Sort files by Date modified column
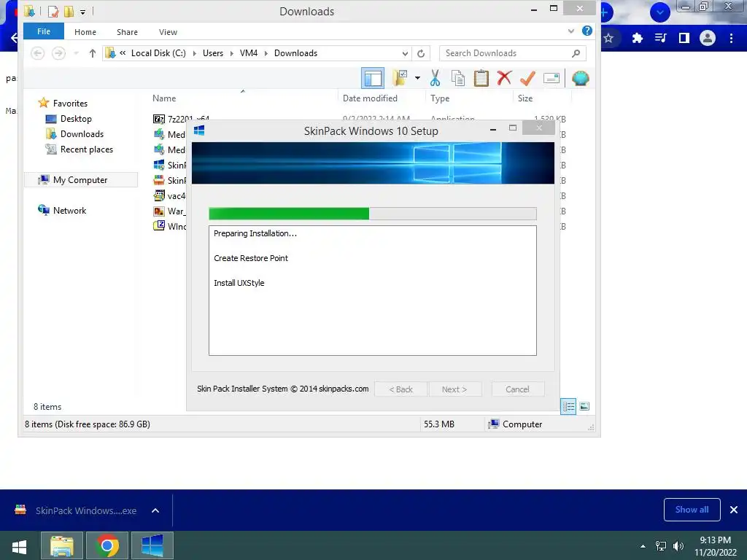The height and width of the screenshot is (560, 747). click(x=370, y=98)
